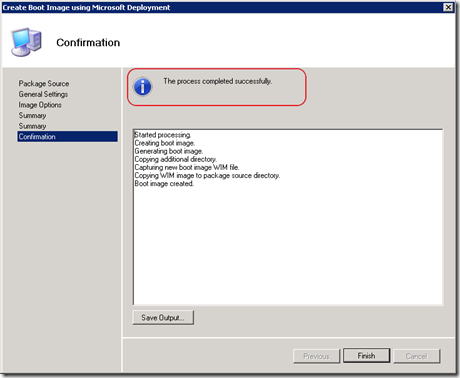Select Package Source wizard step
The height and width of the screenshot is (378, 460).
(44, 83)
